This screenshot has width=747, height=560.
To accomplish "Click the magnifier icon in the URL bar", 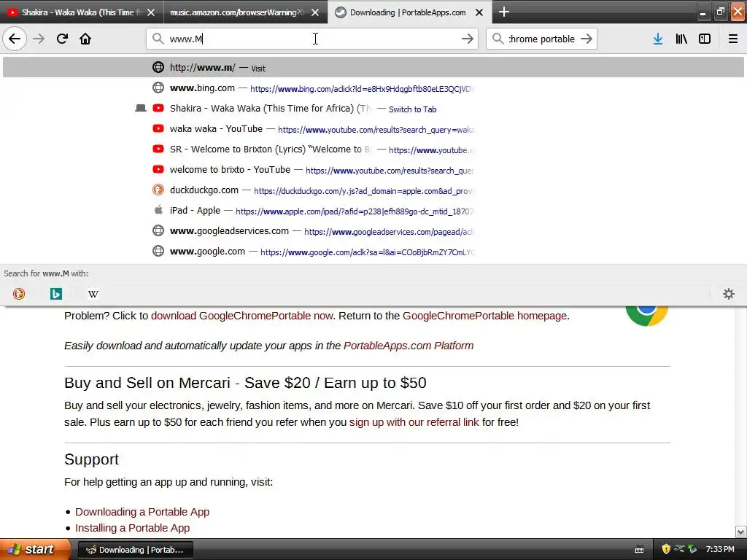I will click(x=158, y=39).
